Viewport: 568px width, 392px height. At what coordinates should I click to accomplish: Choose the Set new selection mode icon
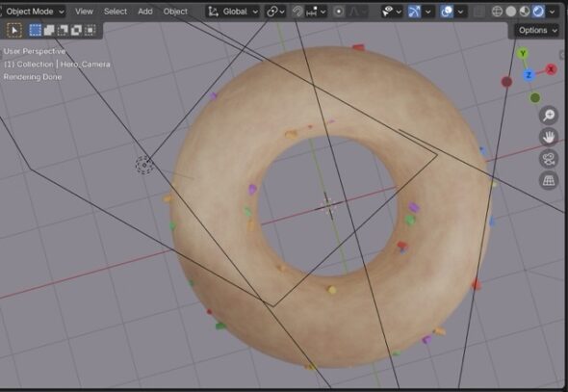tap(35, 31)
